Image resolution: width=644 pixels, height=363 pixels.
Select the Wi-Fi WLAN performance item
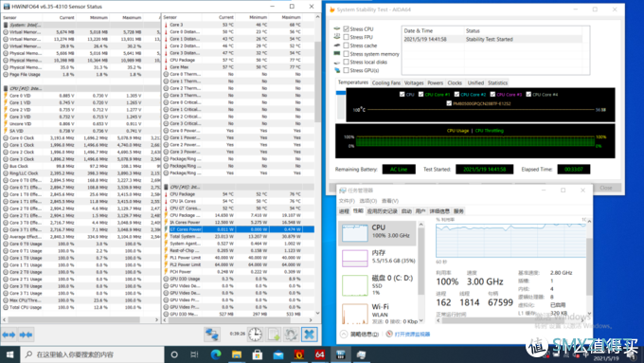tap(378, 314)
